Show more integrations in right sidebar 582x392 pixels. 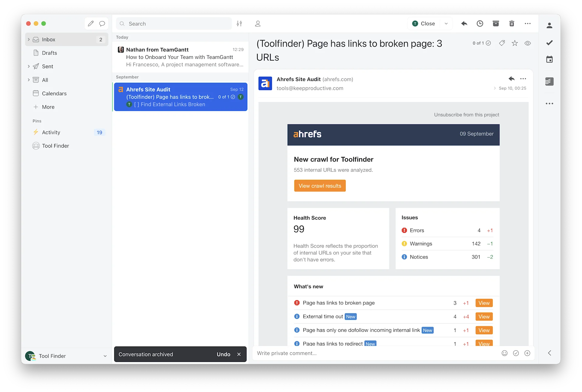549,104
